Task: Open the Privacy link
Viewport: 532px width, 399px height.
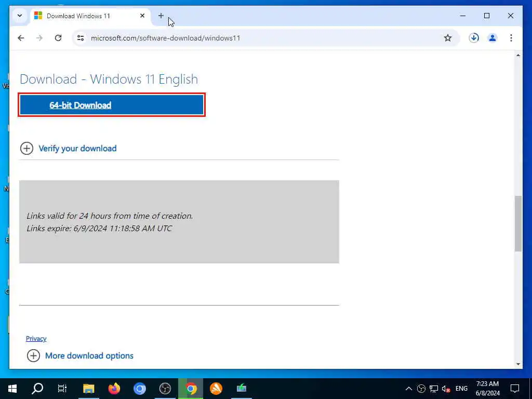Action: 36,339
